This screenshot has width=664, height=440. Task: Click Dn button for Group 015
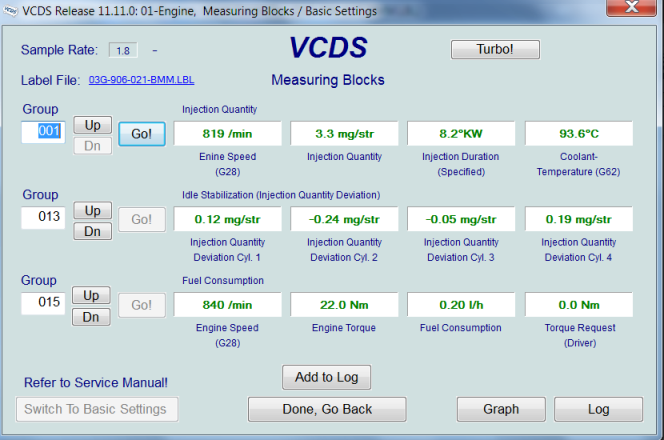91,317
